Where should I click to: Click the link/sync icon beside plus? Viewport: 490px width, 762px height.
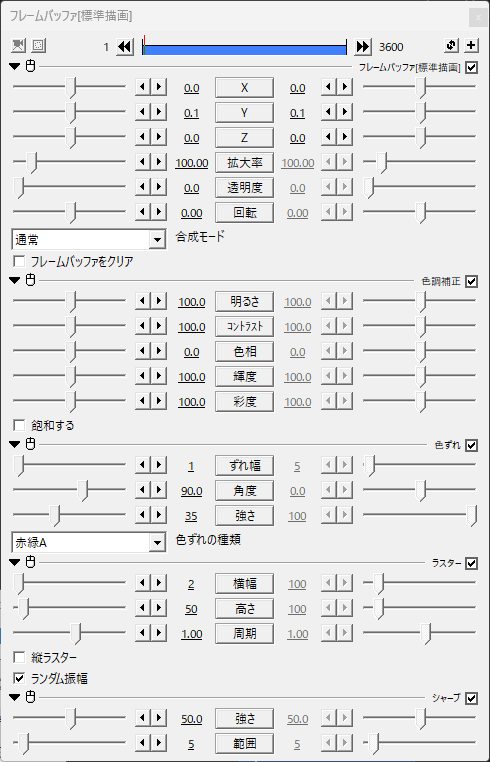click(452, 46)
